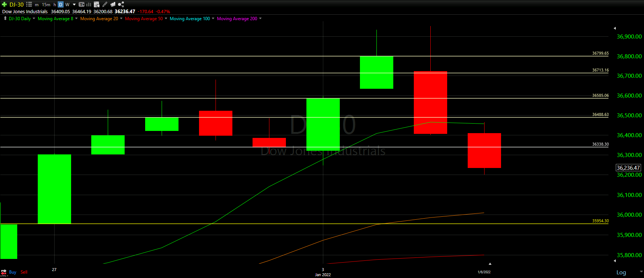The image size is (644, 278).
Task: Select the pencil drawing tool
Action: click(x=105, y=4)
